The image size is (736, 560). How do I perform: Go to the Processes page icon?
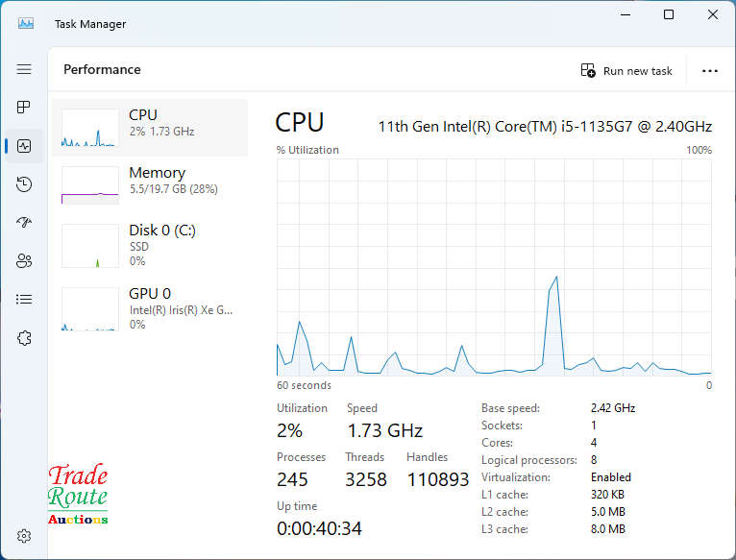tap(24, 108)
